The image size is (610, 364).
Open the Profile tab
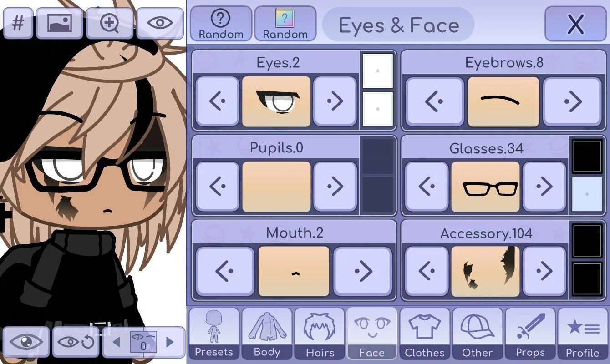pyautogui.click(x=582, y=334)
